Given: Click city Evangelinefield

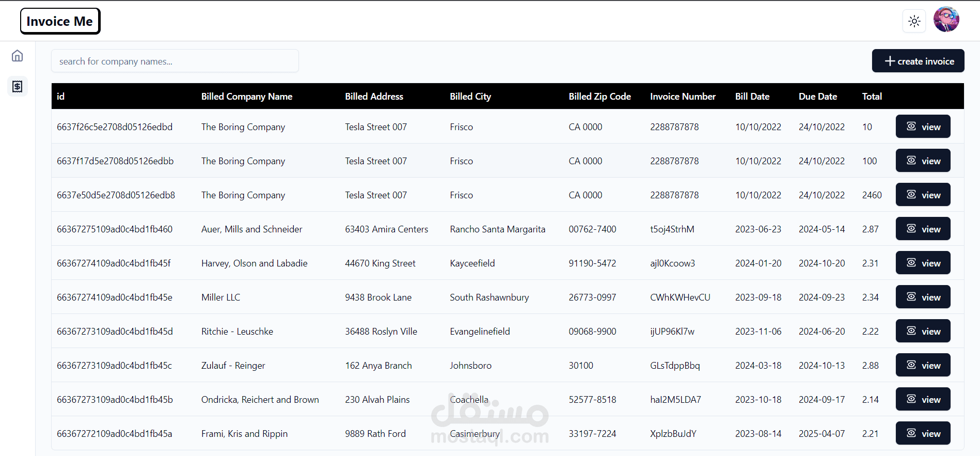Looking at the screenshot, I should point(480,332).
